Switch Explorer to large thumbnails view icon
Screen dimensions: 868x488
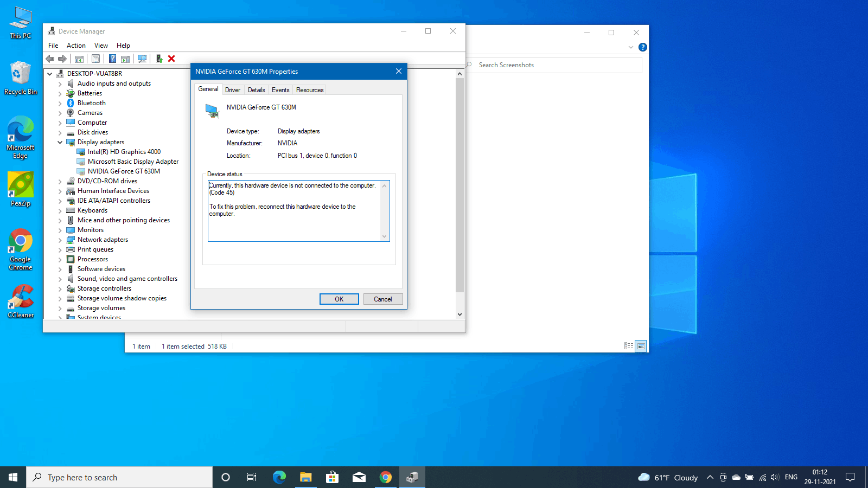coord(641,346)
